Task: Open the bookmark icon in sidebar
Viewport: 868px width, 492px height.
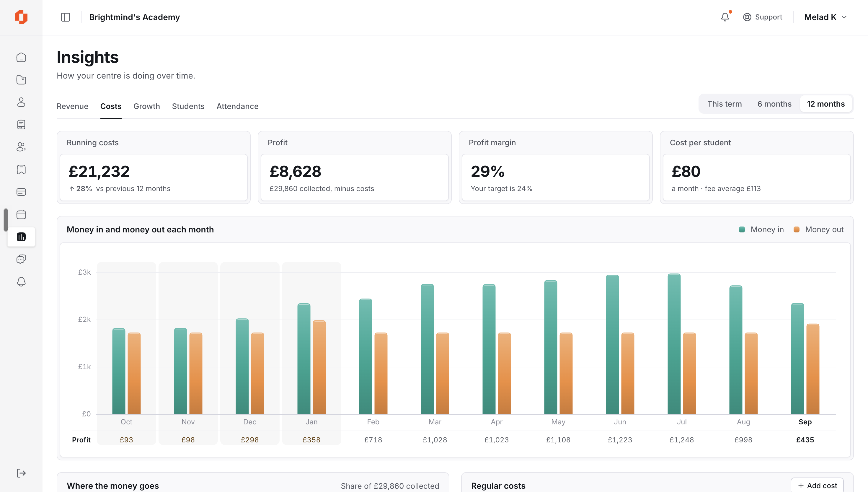Action: coord(21,170)
